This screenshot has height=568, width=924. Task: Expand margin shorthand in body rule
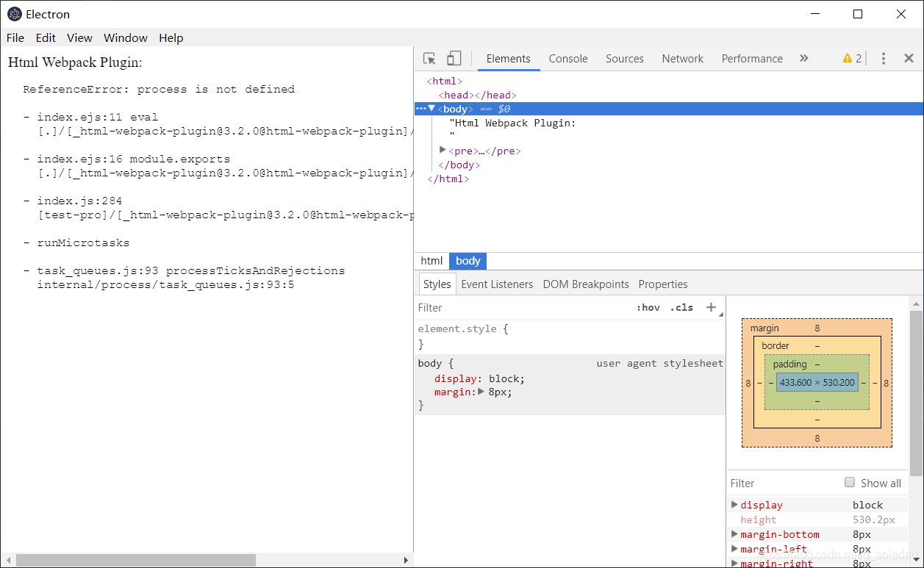tap(481, 392)
